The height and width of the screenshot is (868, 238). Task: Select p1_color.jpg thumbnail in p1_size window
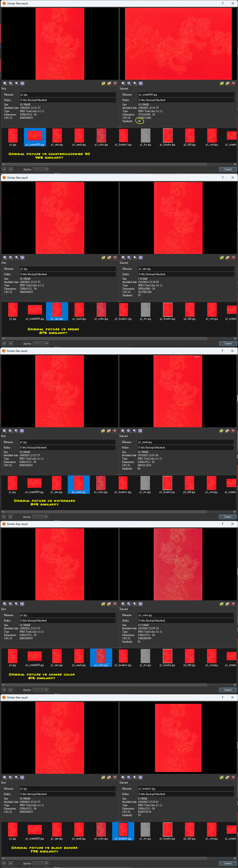101,311
